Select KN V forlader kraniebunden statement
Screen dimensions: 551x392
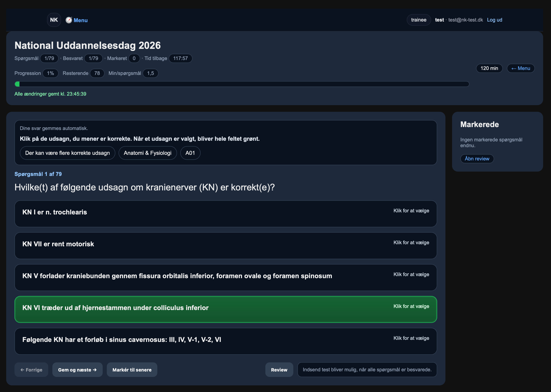point(226,277)
